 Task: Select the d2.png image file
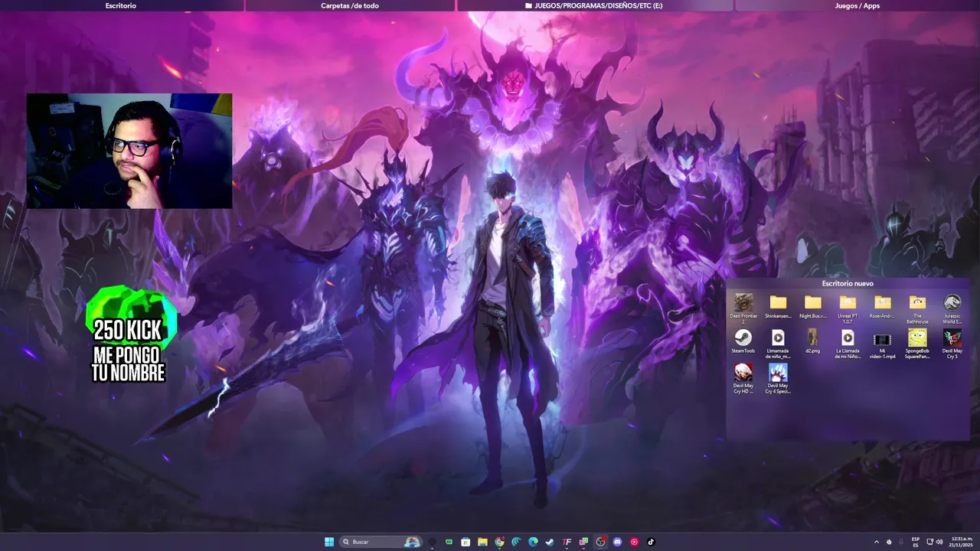(812, 341)
